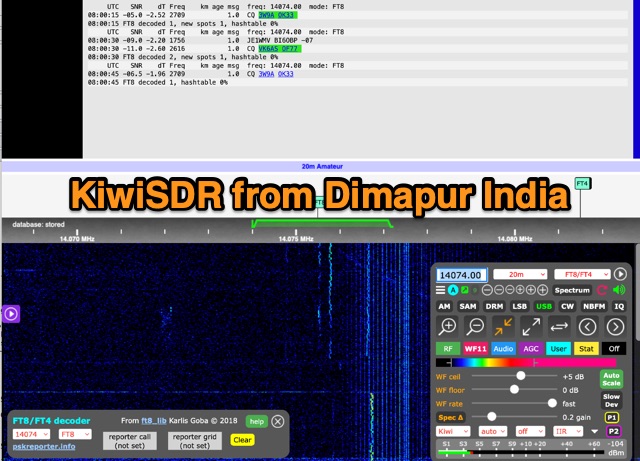Open the hamburger menu in control panel
640x461 pixels.
click(440, 290)
